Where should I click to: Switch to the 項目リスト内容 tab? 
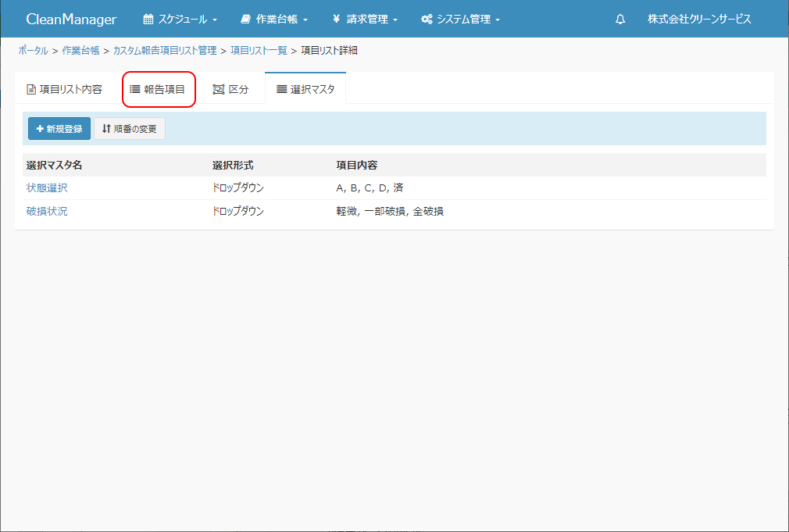click(65, 89)
